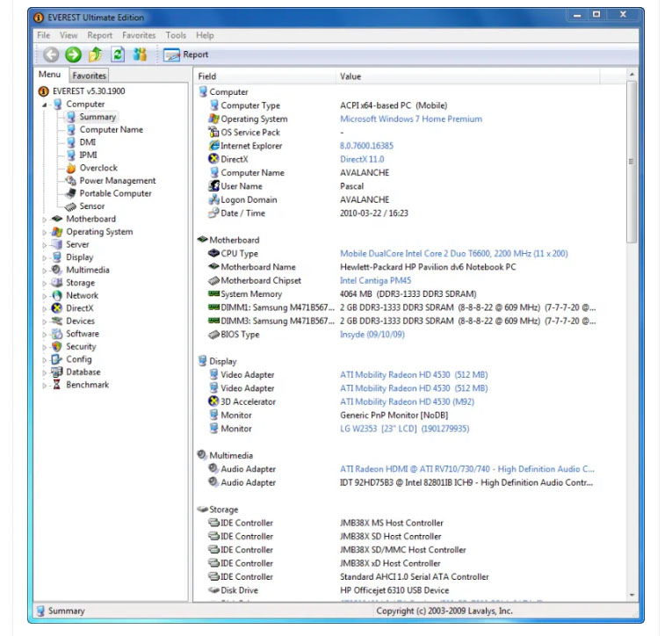Click the scrollbar down arrow
Viewport: 672px width, 636px height.
point(632,596)
